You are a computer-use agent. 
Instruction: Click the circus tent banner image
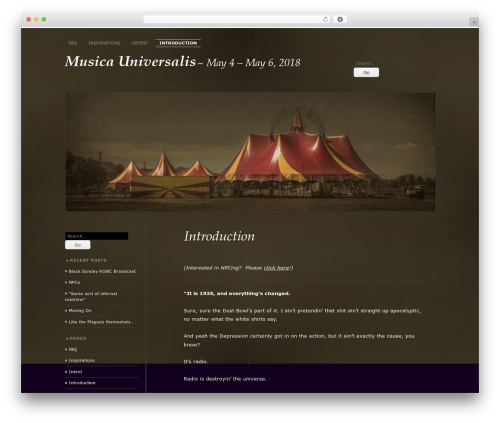250,152
